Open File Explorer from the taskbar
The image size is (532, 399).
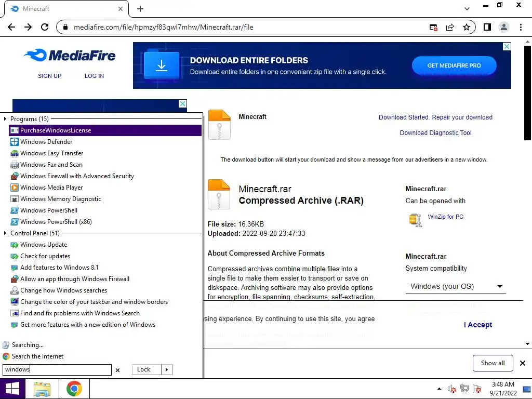click(x=42, y=389)
